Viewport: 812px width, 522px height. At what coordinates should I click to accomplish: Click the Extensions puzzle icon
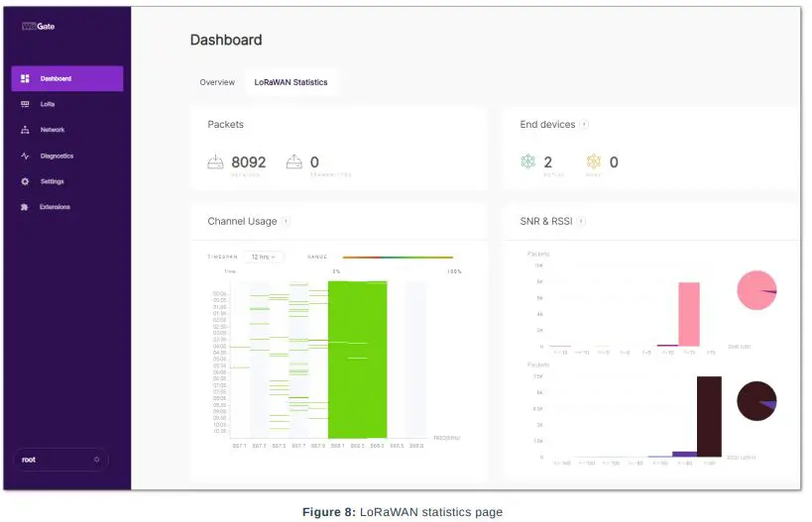(x=25, y=207)
